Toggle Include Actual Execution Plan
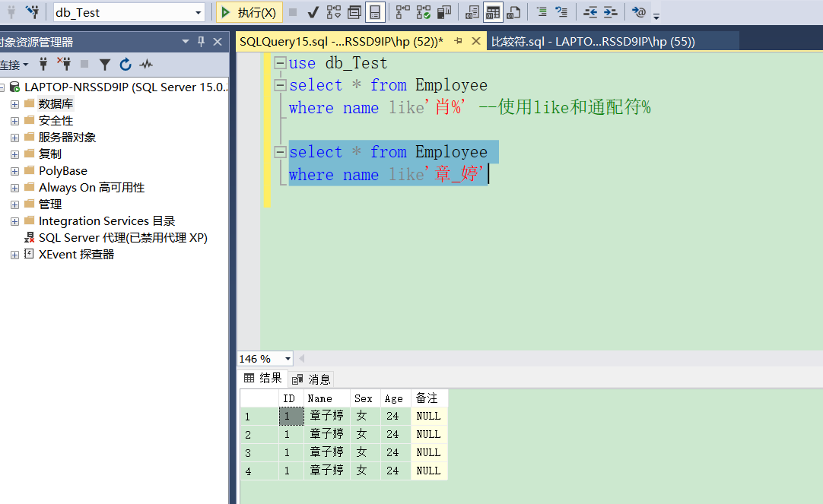This screenshot has height=504, width=823. tap(402, 13)
